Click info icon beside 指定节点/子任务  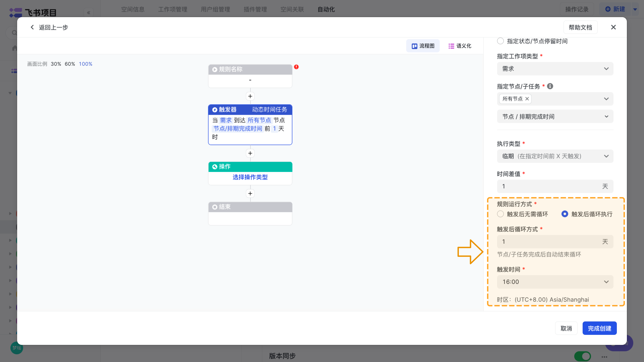point(550,86)
